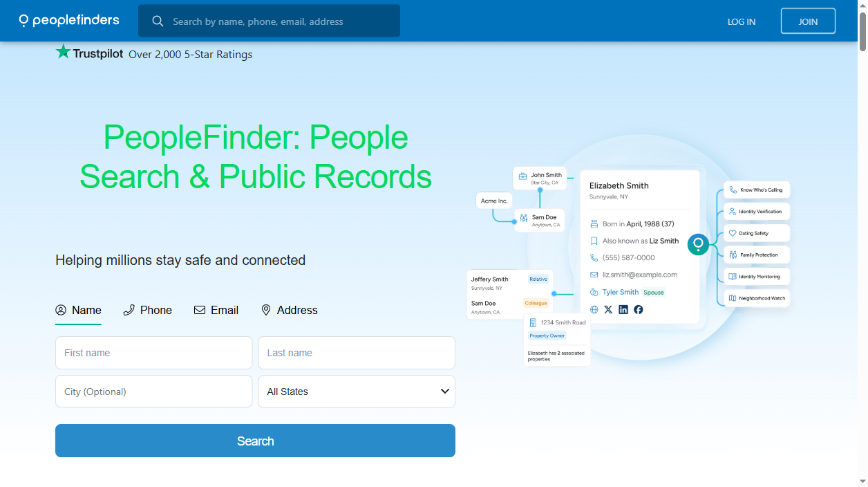
Task: Click the liz.smith@example.com text
Action: click(x=640, y=275)
